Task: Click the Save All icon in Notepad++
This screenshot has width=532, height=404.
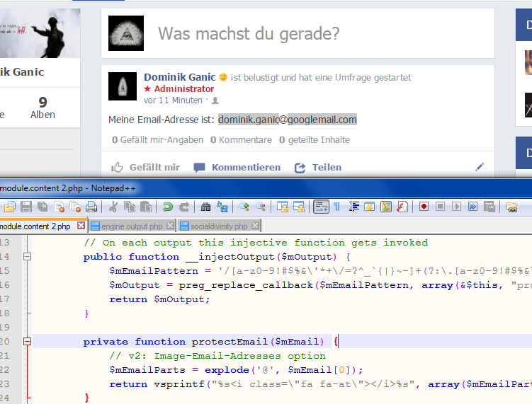Action: [x=43, y=207]
